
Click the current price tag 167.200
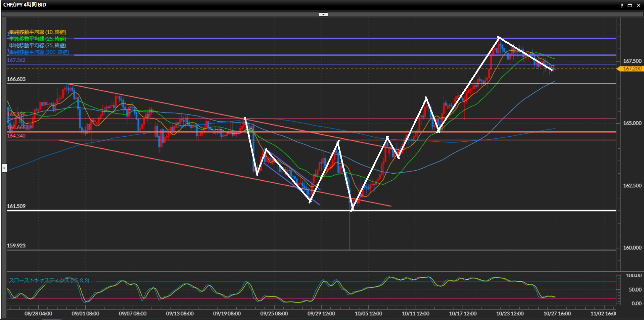632,69
